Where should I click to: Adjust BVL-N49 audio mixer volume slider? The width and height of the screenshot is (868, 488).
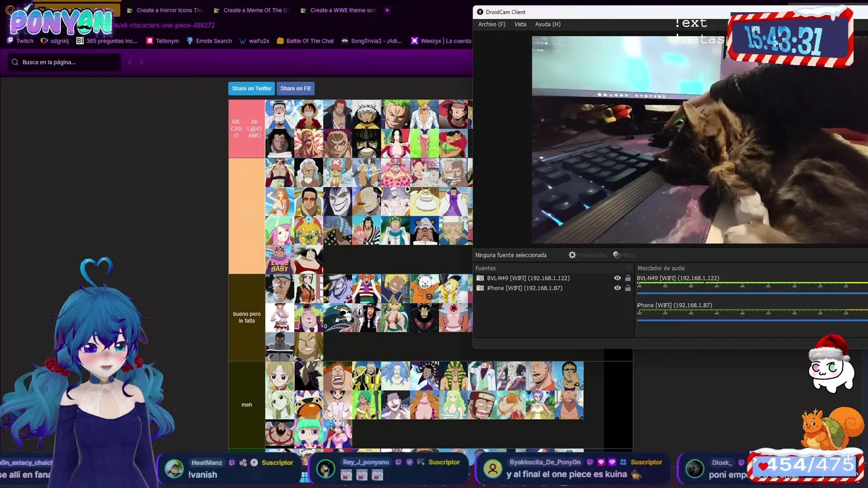coord(752,293)
